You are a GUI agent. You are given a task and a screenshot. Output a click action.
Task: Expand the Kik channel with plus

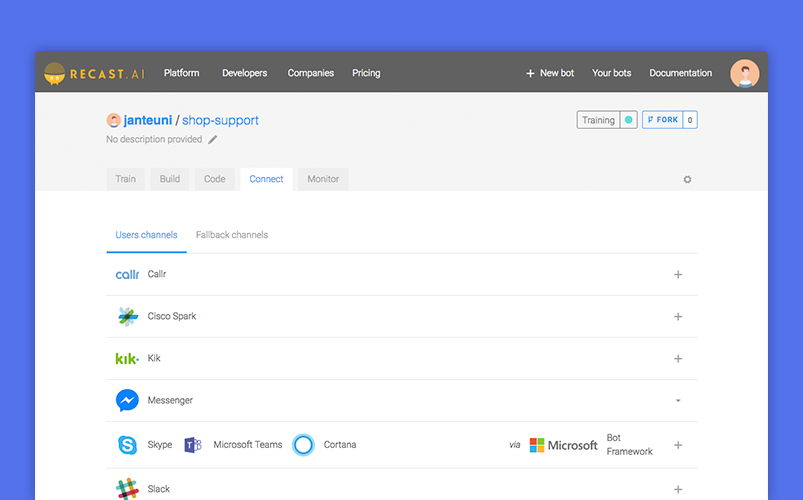pyautogui.click(x=678, y=359)
